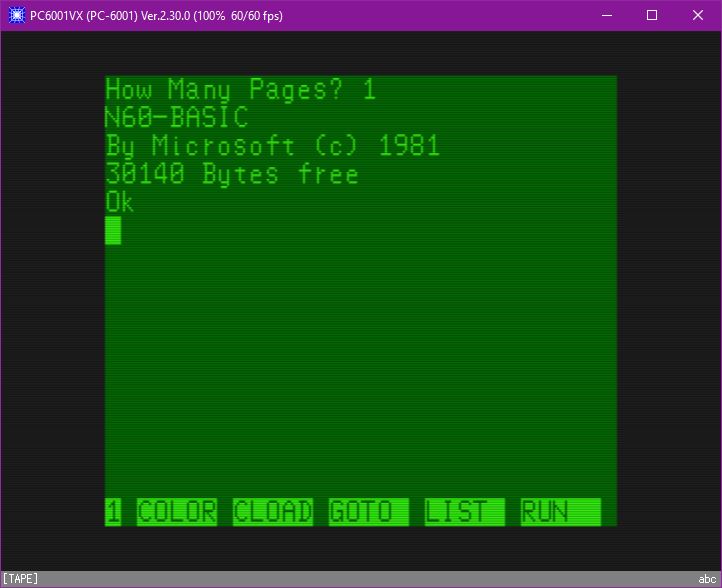Click the LIST function key label
Image resolution: width=722 pixels, height=588 pixels.
click(x=465, y=512)
